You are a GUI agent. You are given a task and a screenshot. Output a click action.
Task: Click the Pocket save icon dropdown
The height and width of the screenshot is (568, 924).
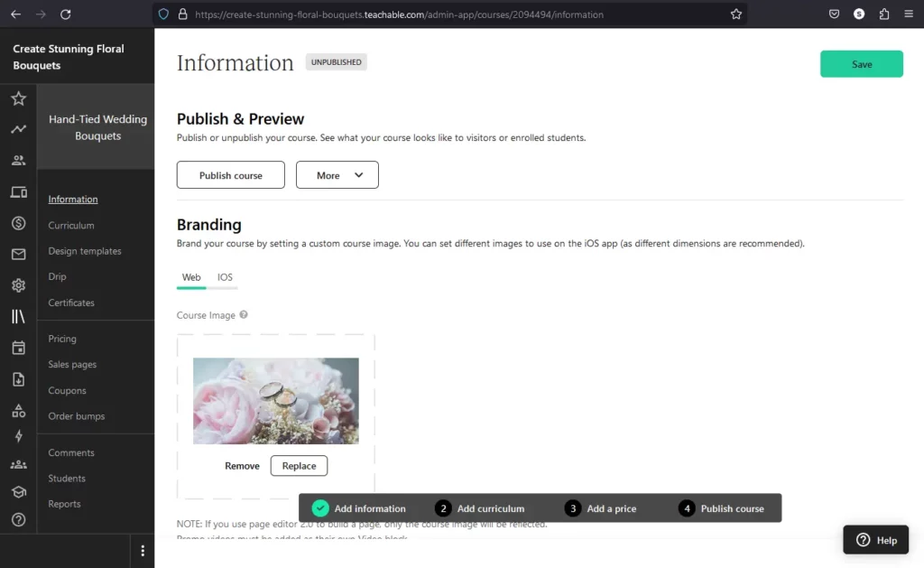(x=834, y=14)
